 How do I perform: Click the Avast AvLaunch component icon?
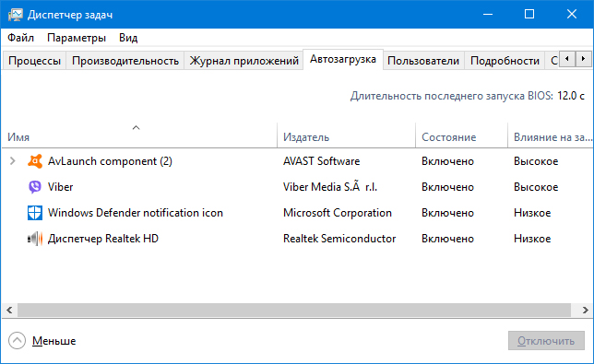click(35, 161)
